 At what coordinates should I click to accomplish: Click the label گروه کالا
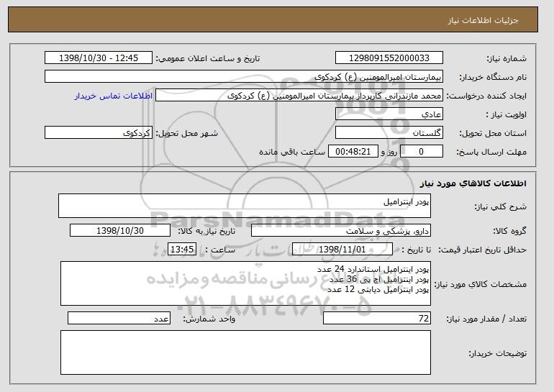510,232
